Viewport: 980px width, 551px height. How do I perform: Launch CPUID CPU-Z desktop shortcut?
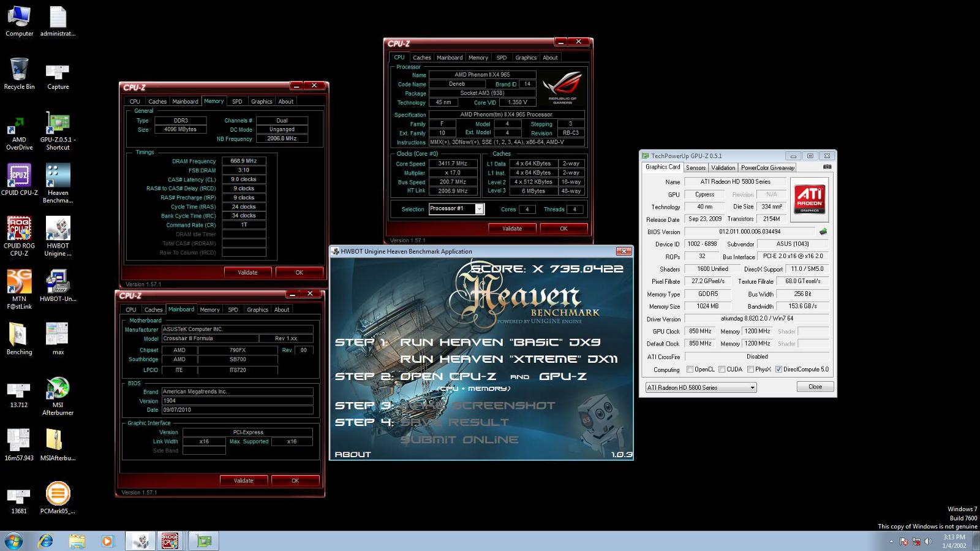tap(19, 180)
